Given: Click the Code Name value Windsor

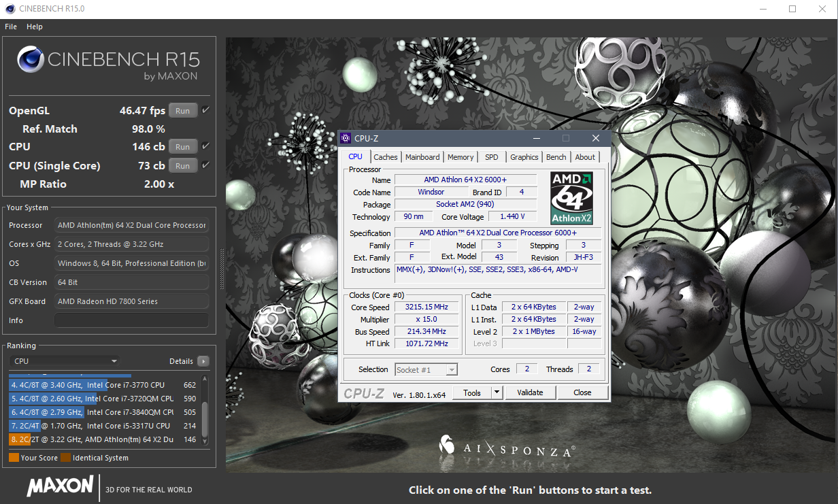Looking at the screenshot, I should pyautogui.click(x=431, y=192).
